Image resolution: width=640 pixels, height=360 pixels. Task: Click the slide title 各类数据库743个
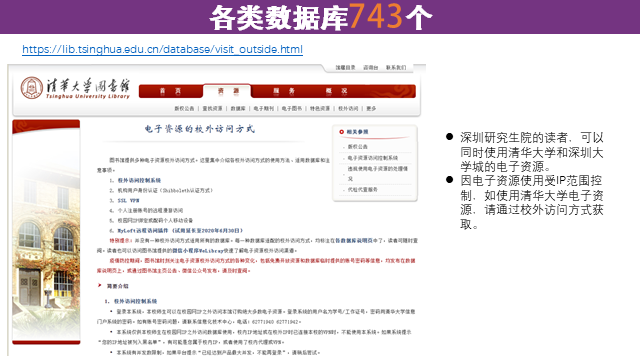point(321,17)
